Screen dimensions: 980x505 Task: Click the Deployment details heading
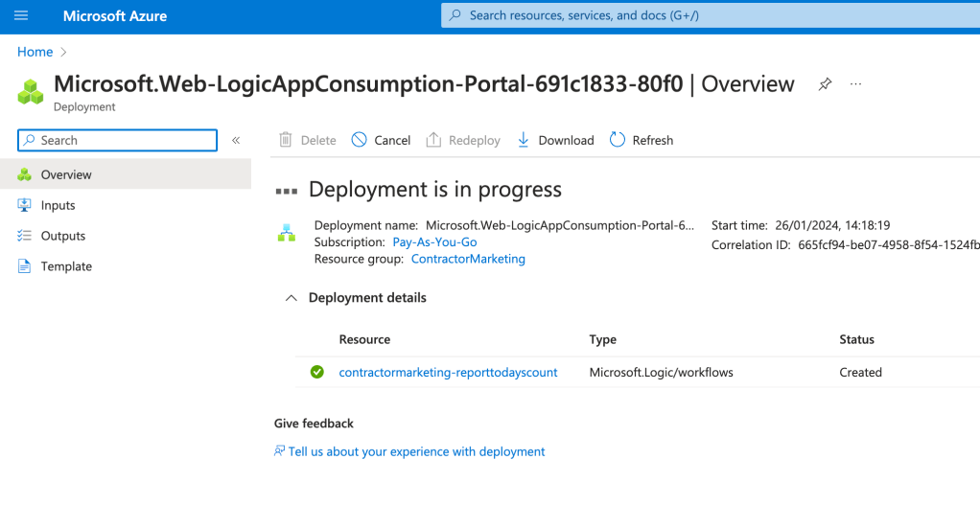click(x=367, y=298)
